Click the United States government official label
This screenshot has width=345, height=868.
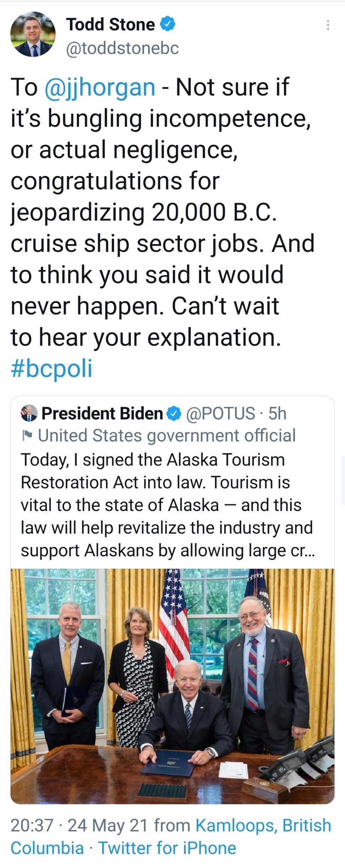[167, 435]
